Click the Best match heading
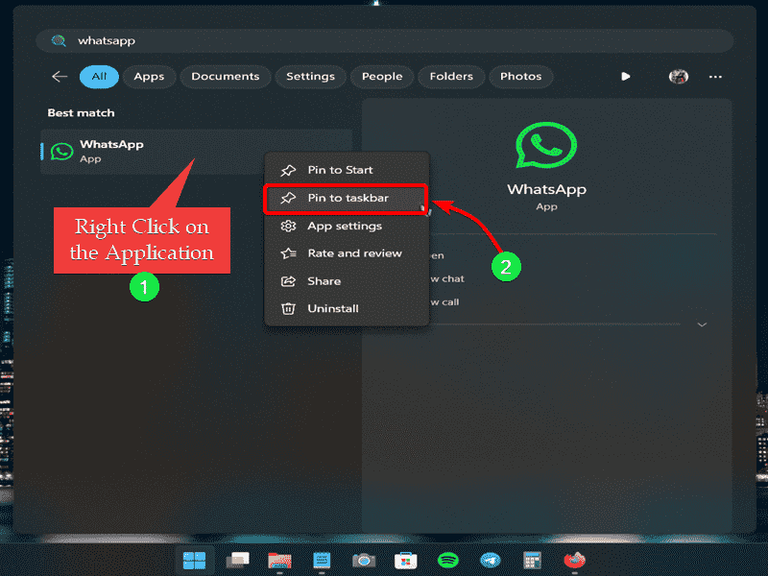768x576 pixels. pos(81,113)
